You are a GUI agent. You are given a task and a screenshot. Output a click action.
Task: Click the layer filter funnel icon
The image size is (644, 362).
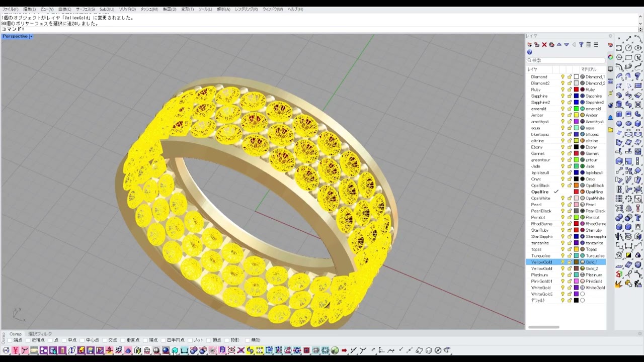tap(581, 45)
